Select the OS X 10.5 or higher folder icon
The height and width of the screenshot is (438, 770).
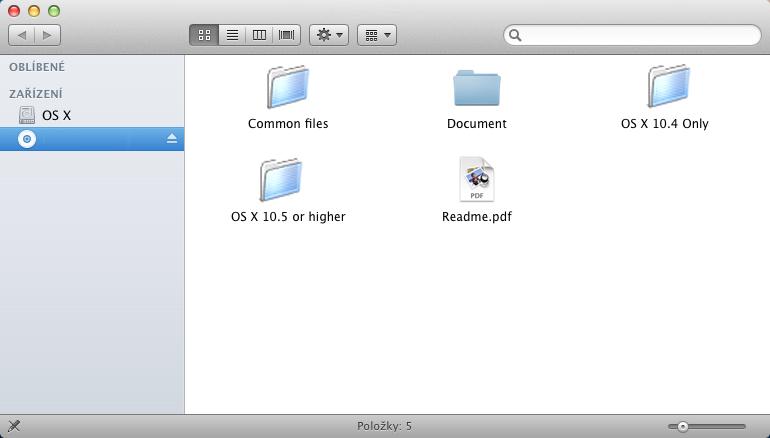[281, 180]
